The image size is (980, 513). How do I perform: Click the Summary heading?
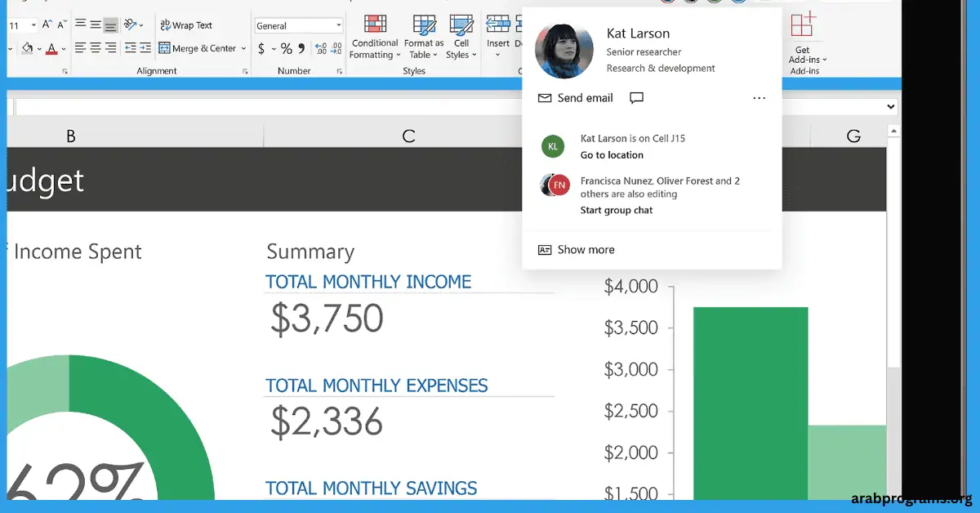click(x=310, y=252)
